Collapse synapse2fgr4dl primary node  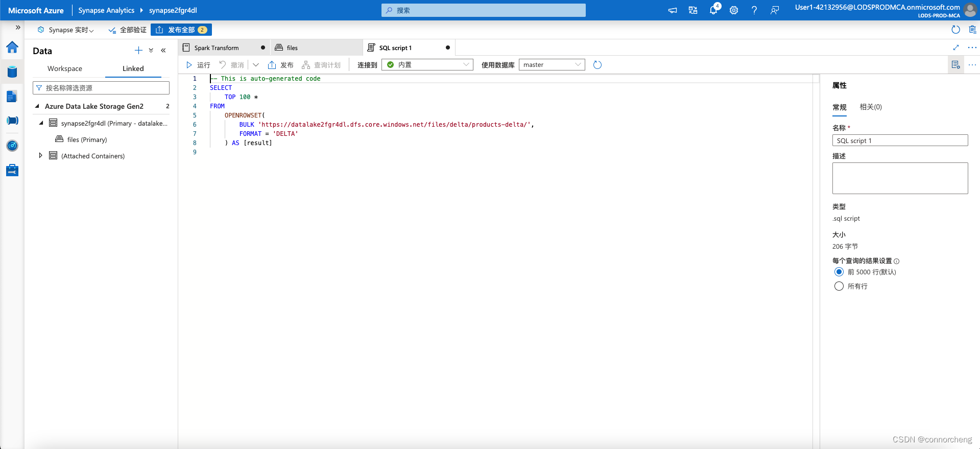41,123
